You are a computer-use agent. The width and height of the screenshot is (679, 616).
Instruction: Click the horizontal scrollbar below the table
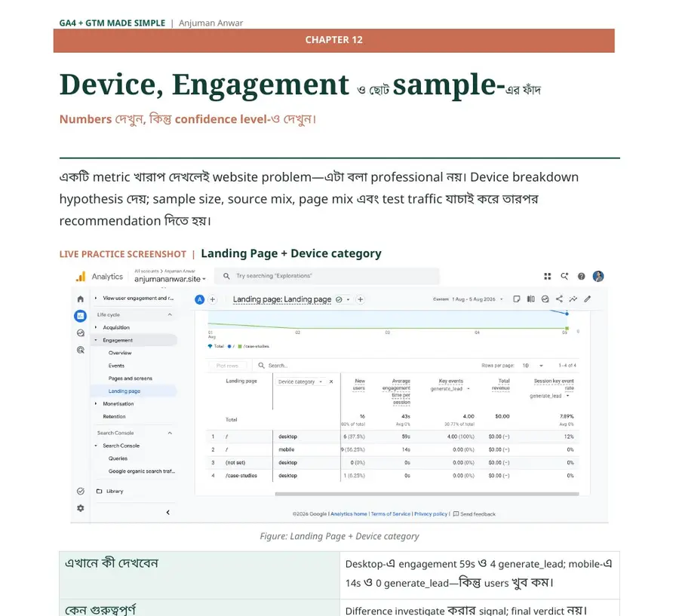tap(427, 494)
